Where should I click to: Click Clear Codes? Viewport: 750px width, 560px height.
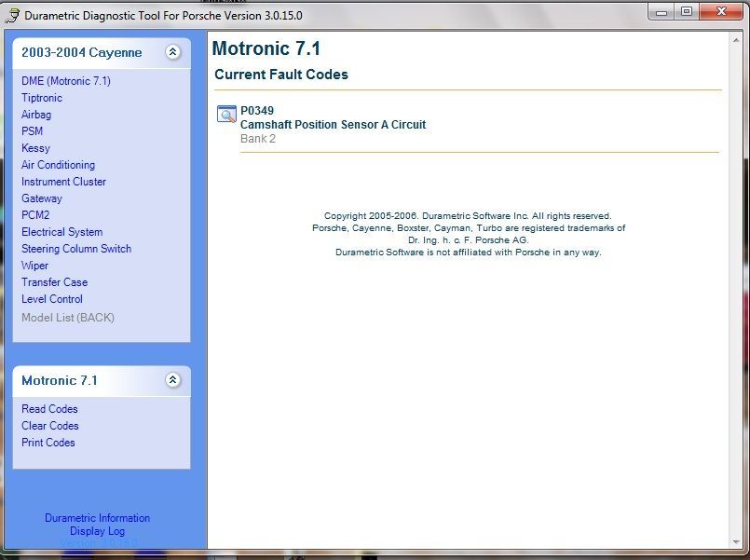(50, 426)
